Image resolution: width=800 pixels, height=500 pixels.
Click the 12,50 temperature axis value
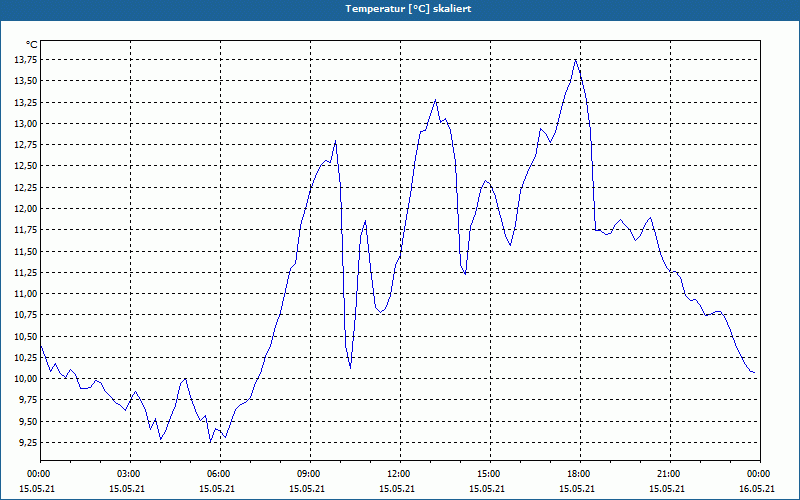27,166
